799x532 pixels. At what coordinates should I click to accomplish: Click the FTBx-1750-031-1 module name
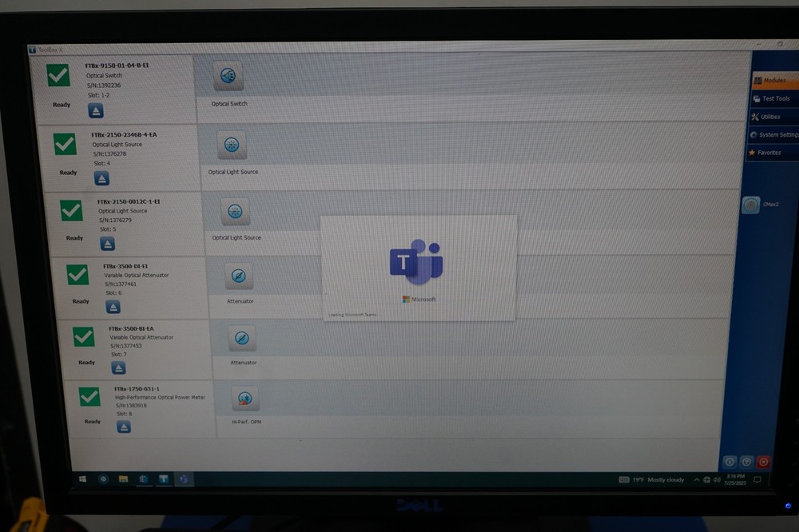[x=137, y=389]
